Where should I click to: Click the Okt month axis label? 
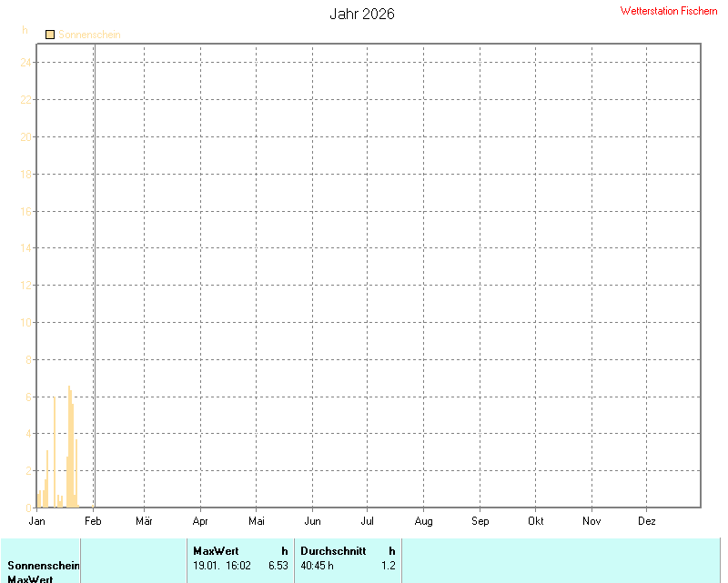(x=535, y=521)
